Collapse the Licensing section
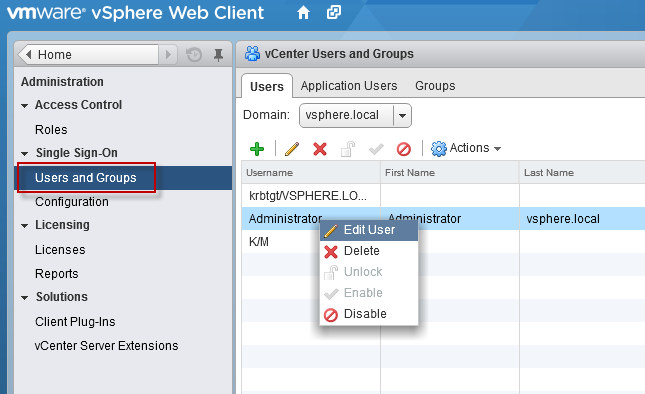Image resolution: width=645 pixels, height=394 pixels. 25,226
